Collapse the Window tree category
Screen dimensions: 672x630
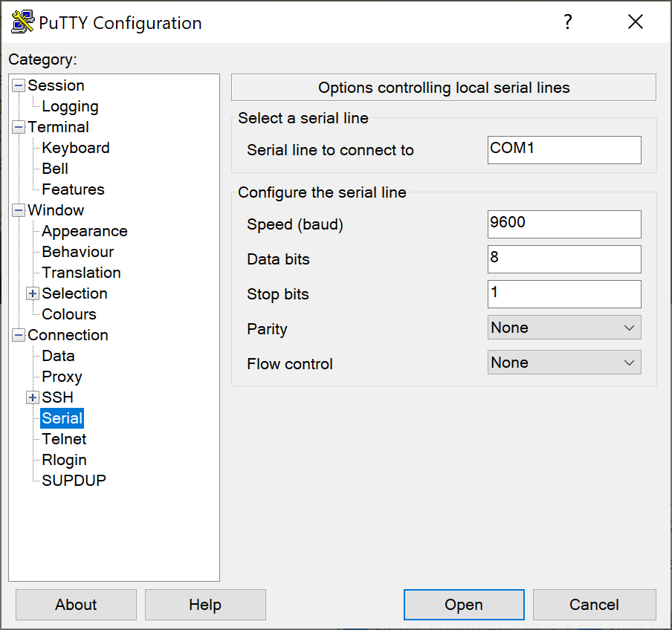18,210
